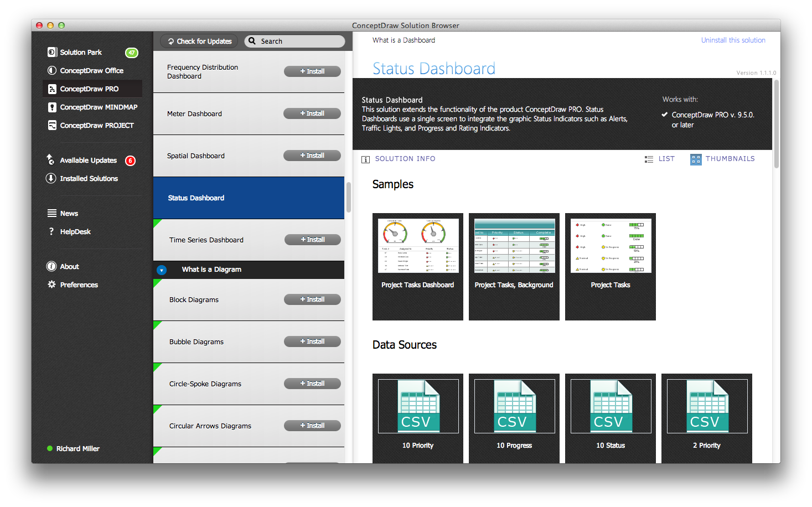Open the ConceptDraw MINDMAP section

tap(97, 107)
